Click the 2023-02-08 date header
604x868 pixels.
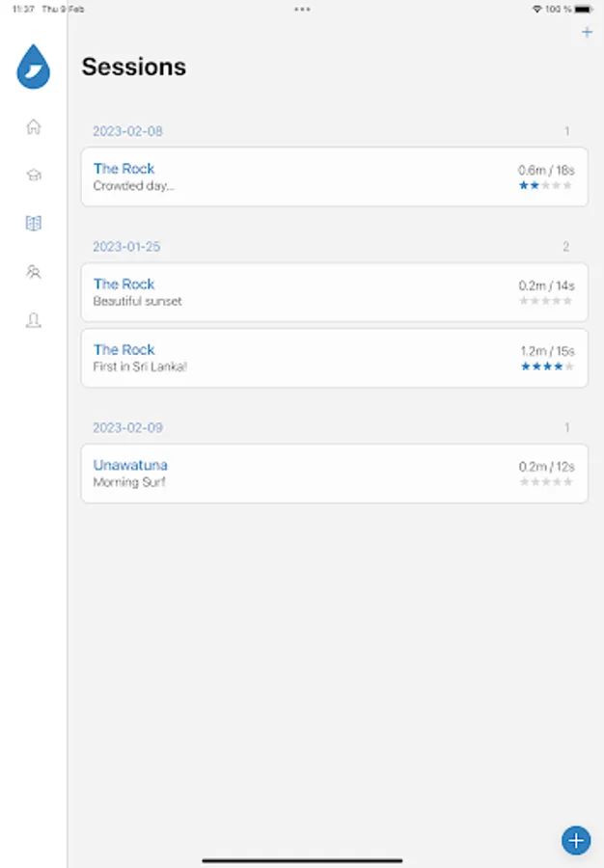coord(121,131)
